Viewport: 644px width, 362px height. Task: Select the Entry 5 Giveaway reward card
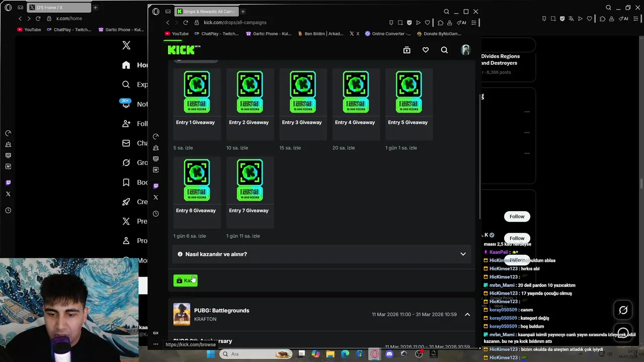(x=409, y=104)
